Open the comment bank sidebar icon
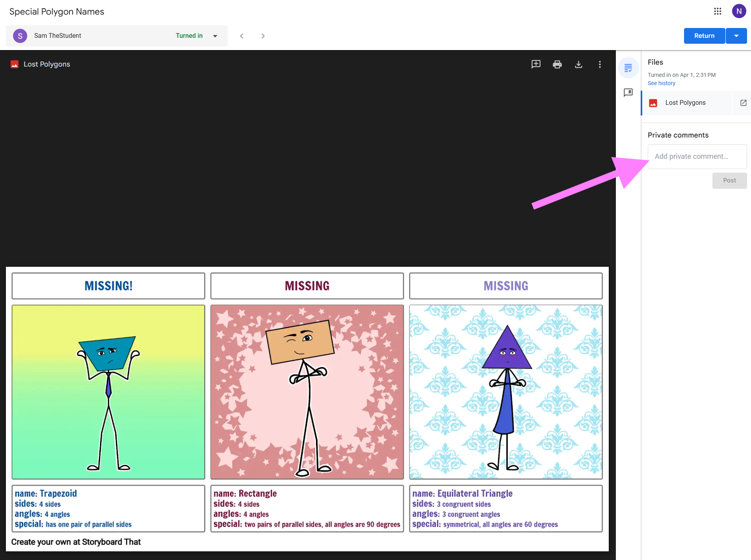Screen dimensions: 751x560 point(628,93)
